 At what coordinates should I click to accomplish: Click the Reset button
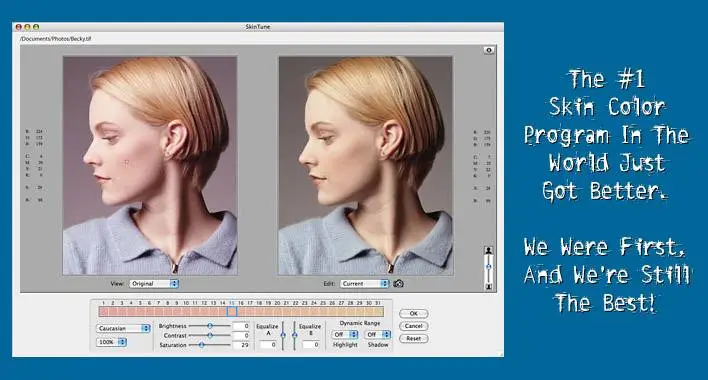[x=414, y=338]
